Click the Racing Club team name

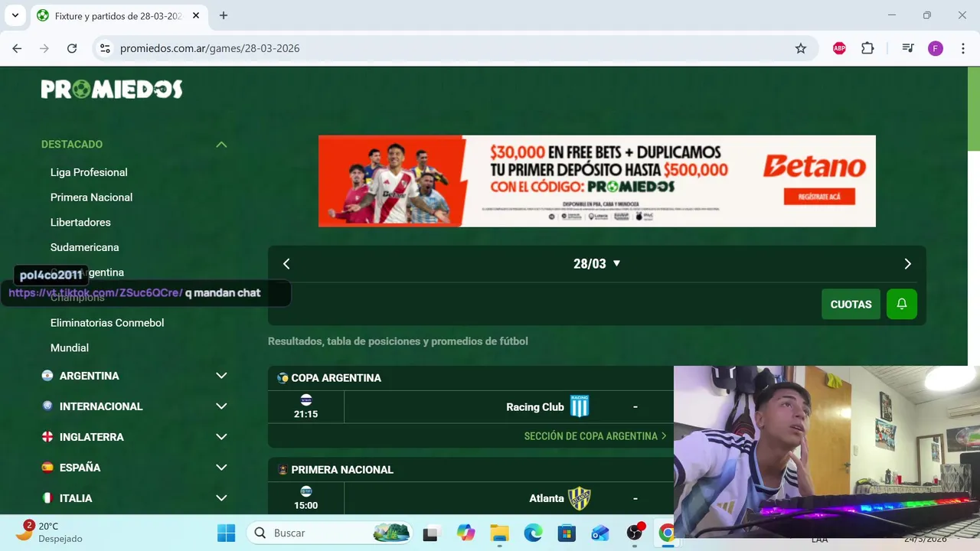coord(534,407)
